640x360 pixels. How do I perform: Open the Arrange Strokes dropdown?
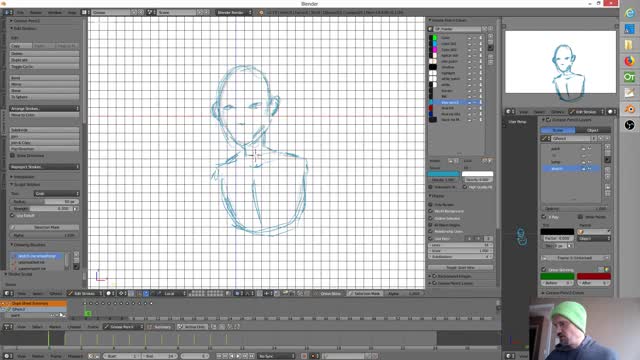44,109
